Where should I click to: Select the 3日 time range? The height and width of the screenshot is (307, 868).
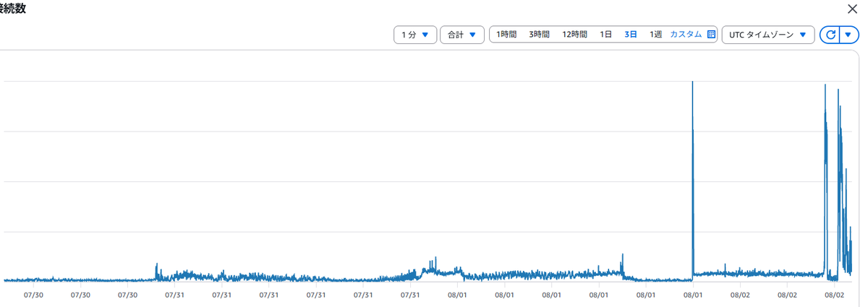pos(631,35)
